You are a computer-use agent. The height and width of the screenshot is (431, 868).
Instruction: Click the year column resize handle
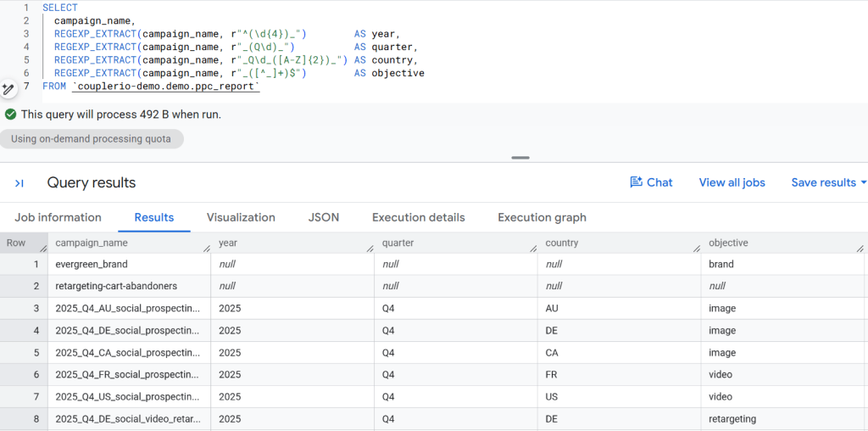[x=370, y=249]
